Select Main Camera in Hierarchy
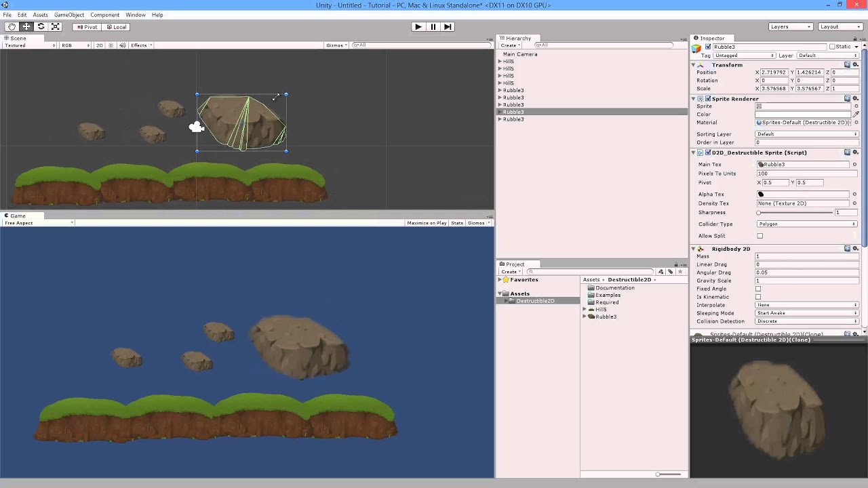 [520, 54]
